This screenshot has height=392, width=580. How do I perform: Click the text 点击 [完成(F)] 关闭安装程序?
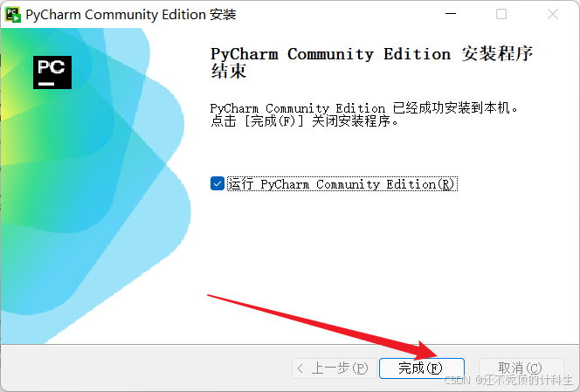pyautogui.click(x=304, y=121)
